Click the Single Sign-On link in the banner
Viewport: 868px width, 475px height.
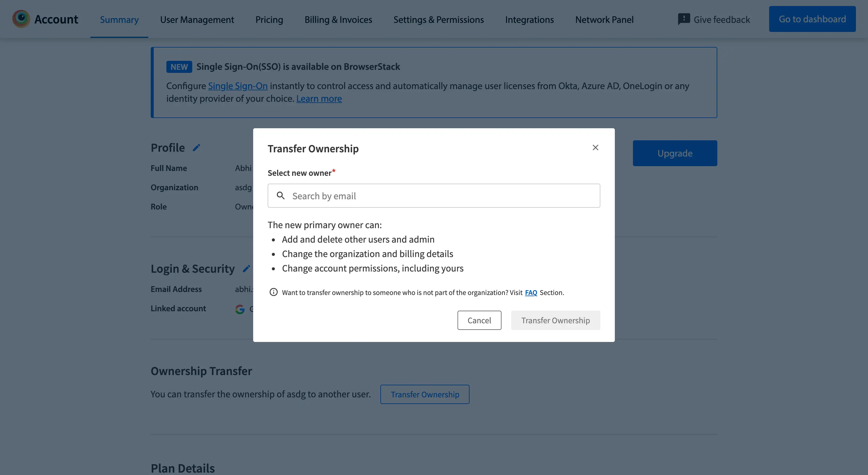tap(237, 86)
